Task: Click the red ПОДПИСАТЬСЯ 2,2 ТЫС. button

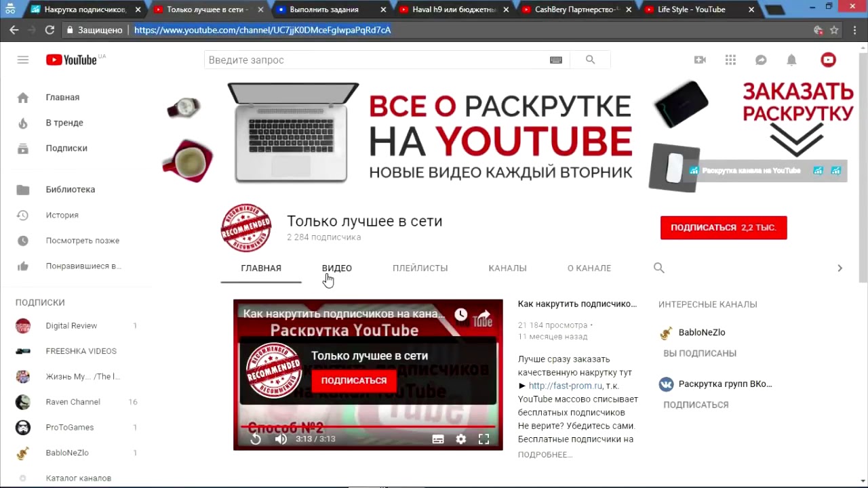Action: point(724,228)
